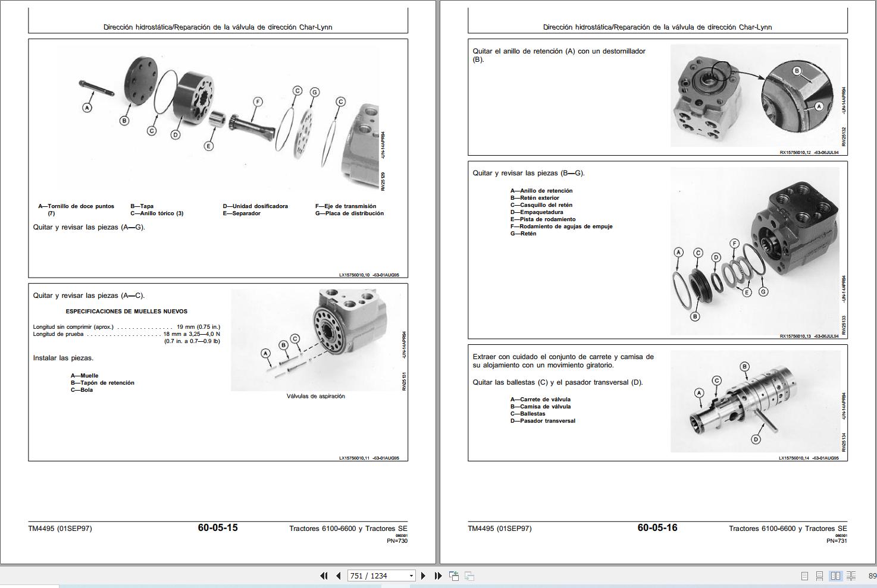Switch to continuous scrolling page view
Screen dimensions: 877x588
click(x=819, y=576)
